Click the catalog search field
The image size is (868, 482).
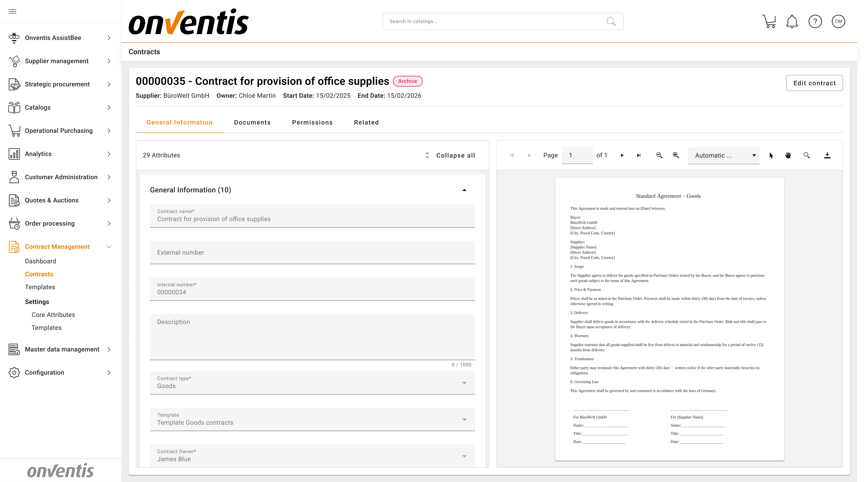[x=495, y=21]
